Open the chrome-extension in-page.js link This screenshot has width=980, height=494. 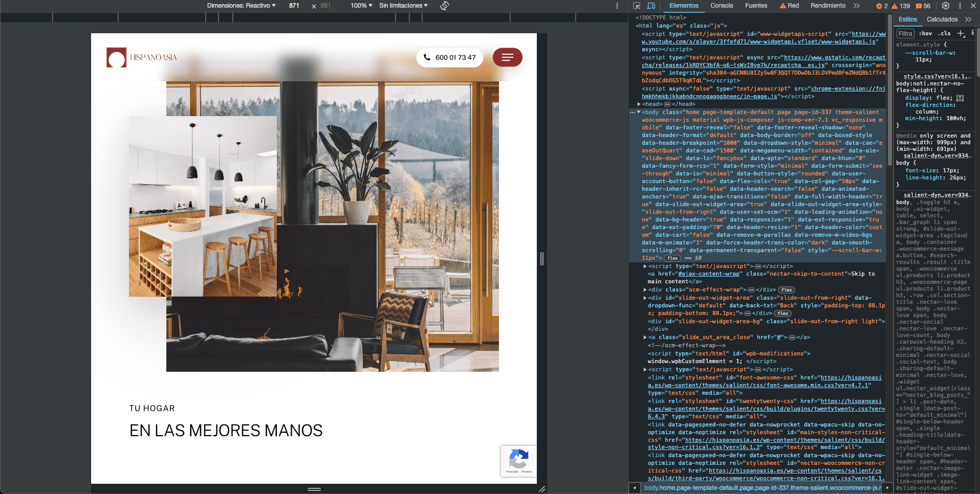pos(764,93)
